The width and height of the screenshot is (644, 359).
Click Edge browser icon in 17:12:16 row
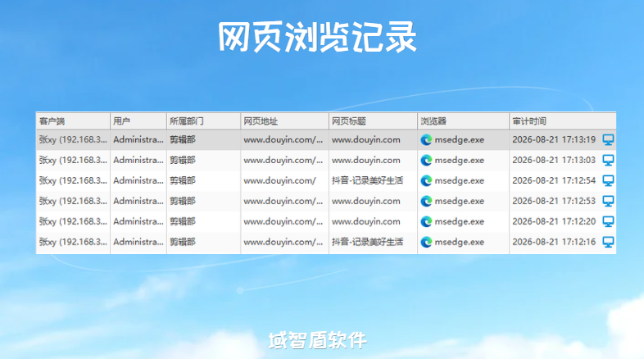(426, 243)
